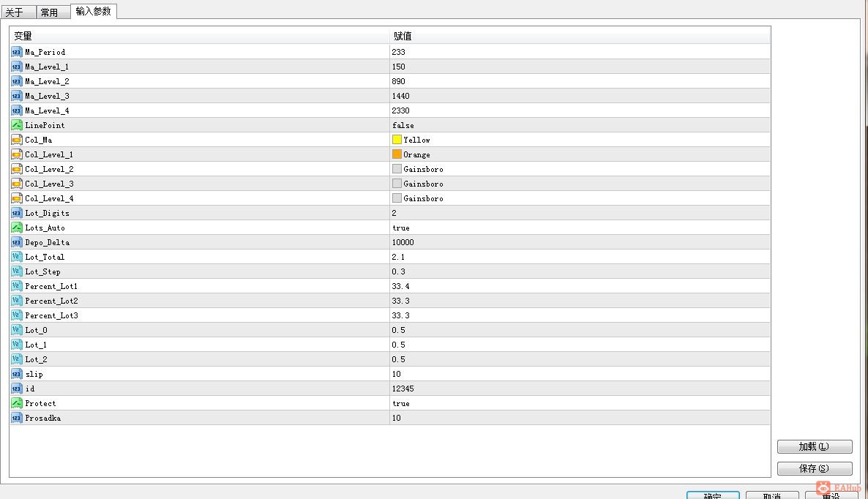The image size is (868, 499).
Task: Click the Lot_Step value 0.3
Action: 399,271
